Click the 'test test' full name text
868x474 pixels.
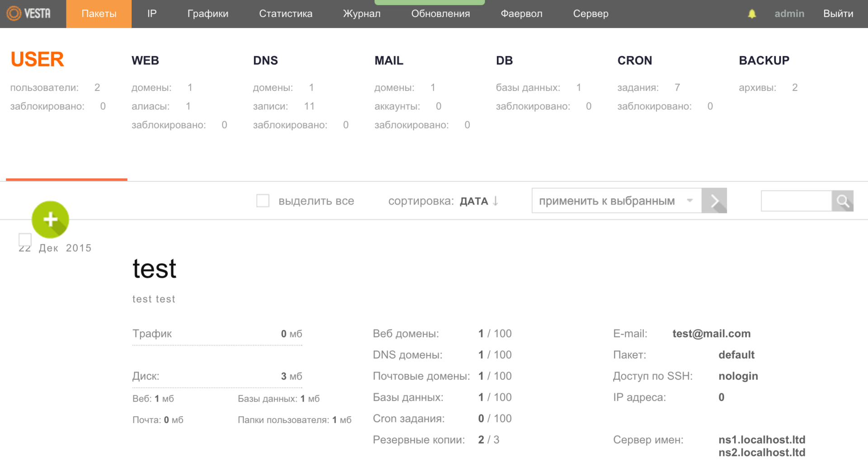[x=154, y=299]
